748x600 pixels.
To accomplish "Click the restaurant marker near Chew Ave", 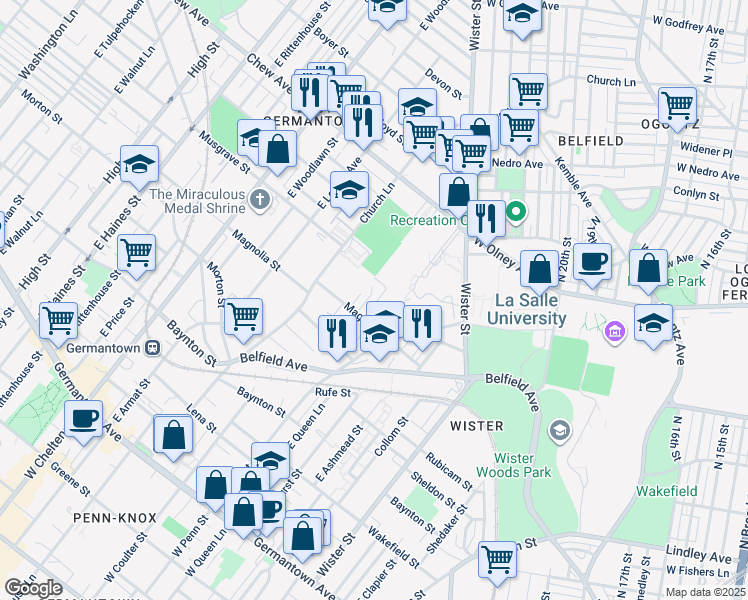I will coord(311,92).
